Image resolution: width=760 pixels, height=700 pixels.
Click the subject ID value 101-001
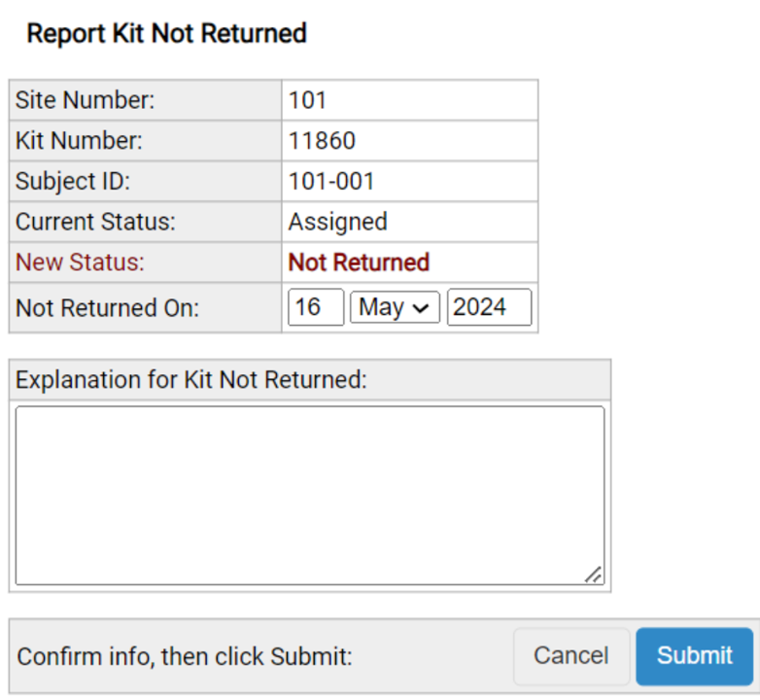[x=331, y=182]
